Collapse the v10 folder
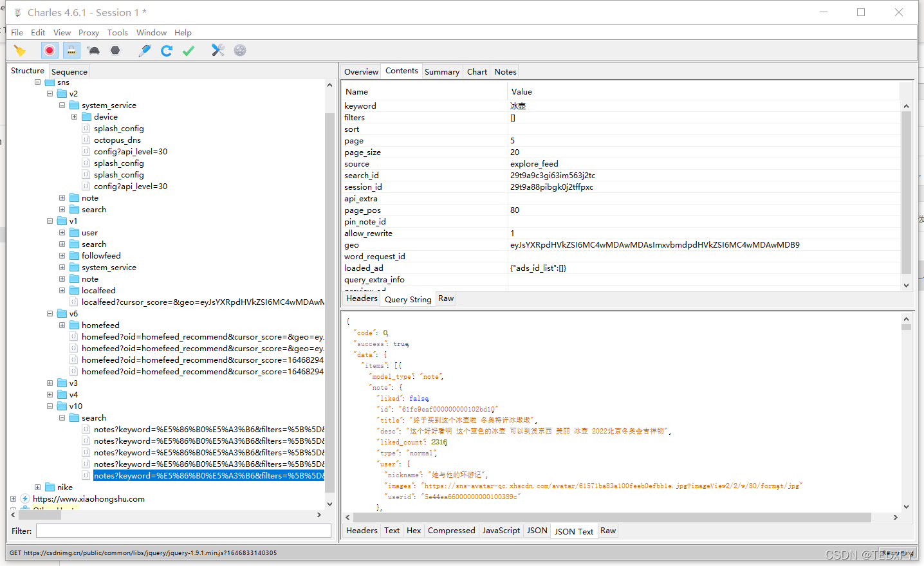This screenshot has width=924, height=566. coord(50,406)
